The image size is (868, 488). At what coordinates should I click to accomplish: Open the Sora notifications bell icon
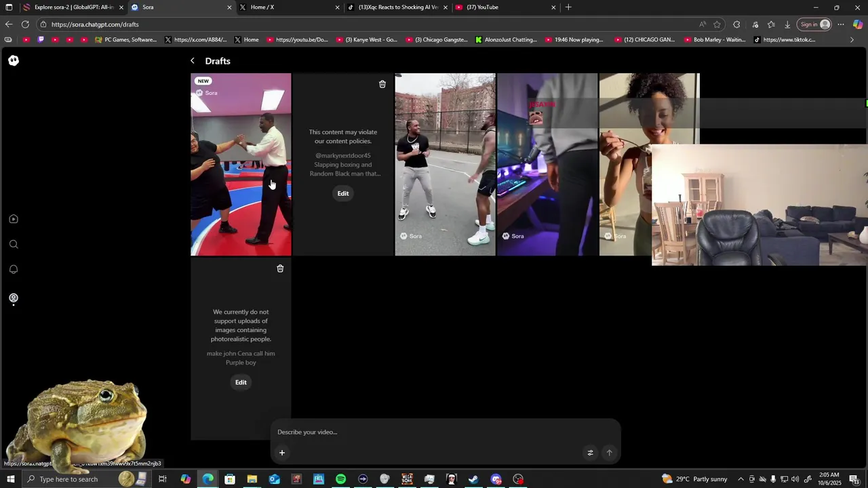point(14,269)
